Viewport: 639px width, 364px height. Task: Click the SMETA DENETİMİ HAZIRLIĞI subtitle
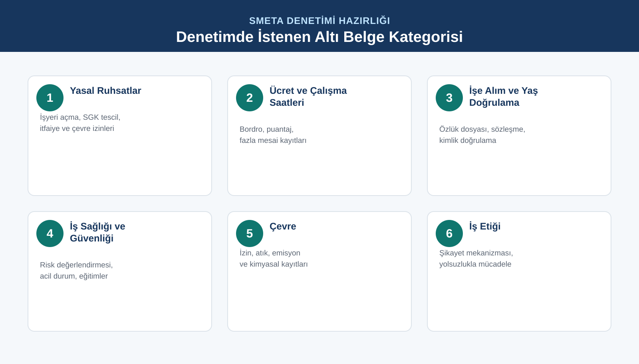[319, 21]
